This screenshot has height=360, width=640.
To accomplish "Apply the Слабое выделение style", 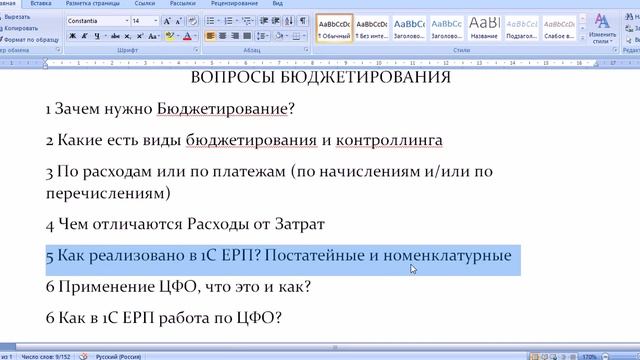I will coord(559,28).
